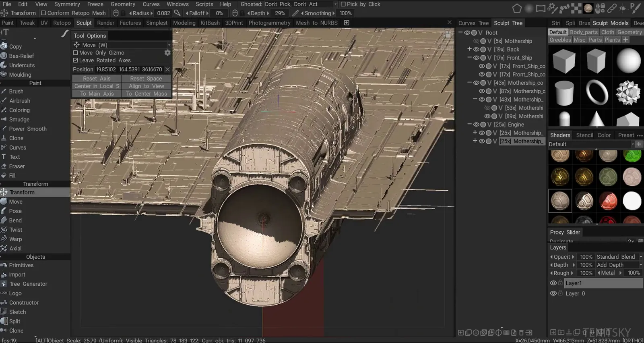The width and height of the screenshot is (644, 343).
Task: Enable the Move Only Gizmo checkbox
Action: (x=75, y=53)
